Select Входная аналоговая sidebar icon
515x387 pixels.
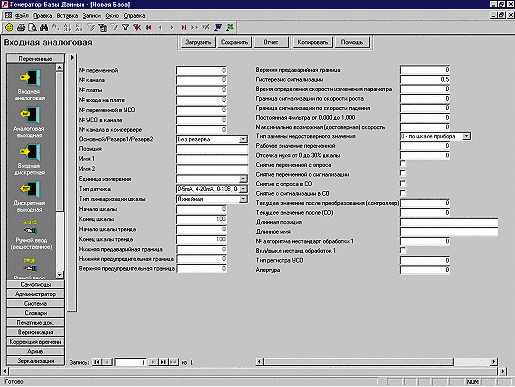[30, 85]
